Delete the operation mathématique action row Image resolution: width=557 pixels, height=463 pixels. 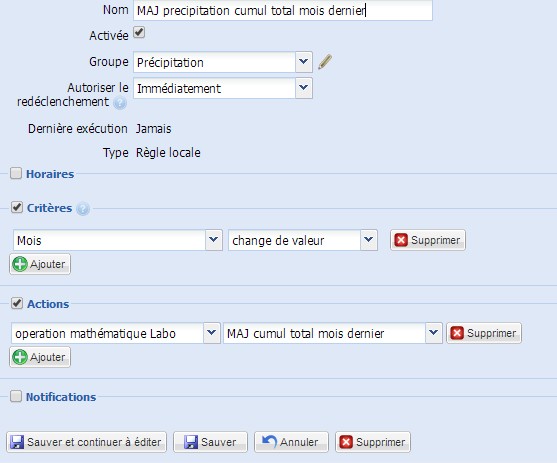[x=484, y=333]
